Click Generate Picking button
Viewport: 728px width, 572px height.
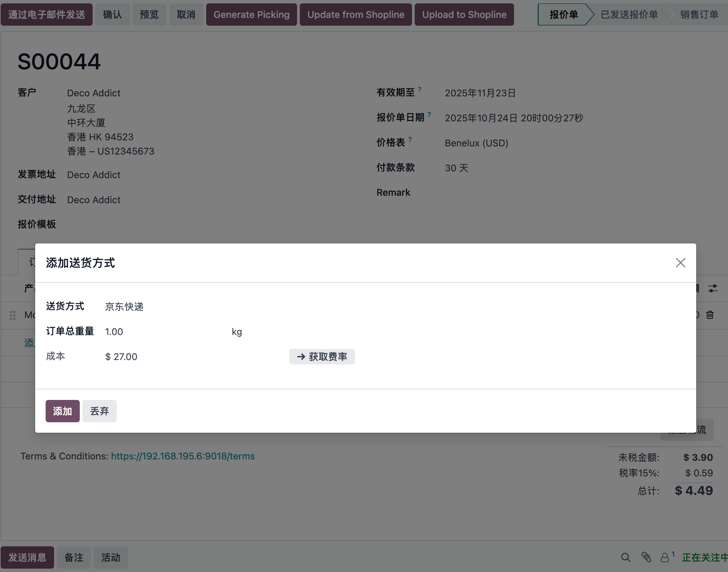pos(251,15)
